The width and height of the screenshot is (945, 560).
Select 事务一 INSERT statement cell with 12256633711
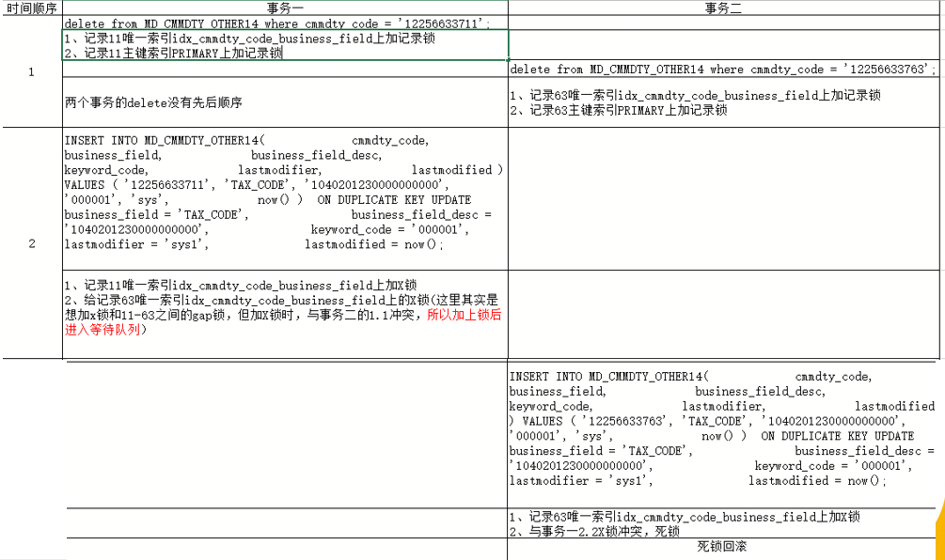point(285,199)
